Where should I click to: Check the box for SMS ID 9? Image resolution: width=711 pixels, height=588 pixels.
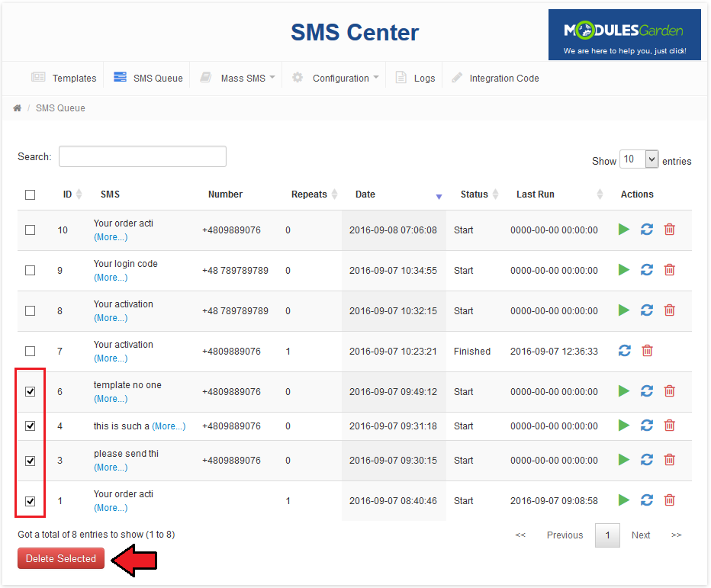coord(30,270)
